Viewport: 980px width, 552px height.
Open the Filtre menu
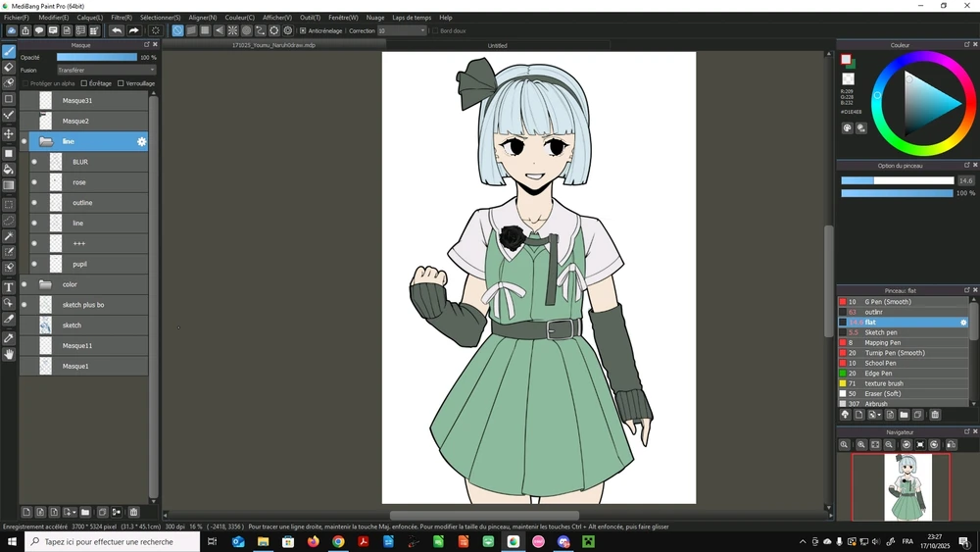pyautogui.click(x=122, y=18)
